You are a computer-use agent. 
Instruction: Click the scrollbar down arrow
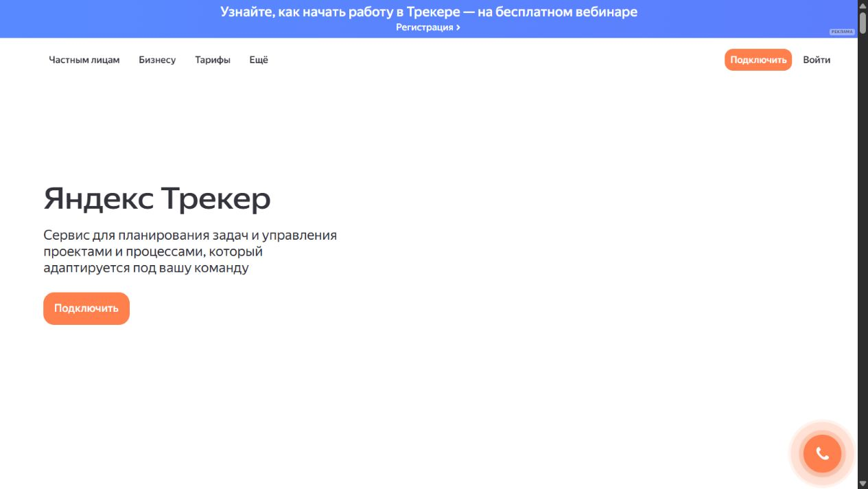[863, 484]
